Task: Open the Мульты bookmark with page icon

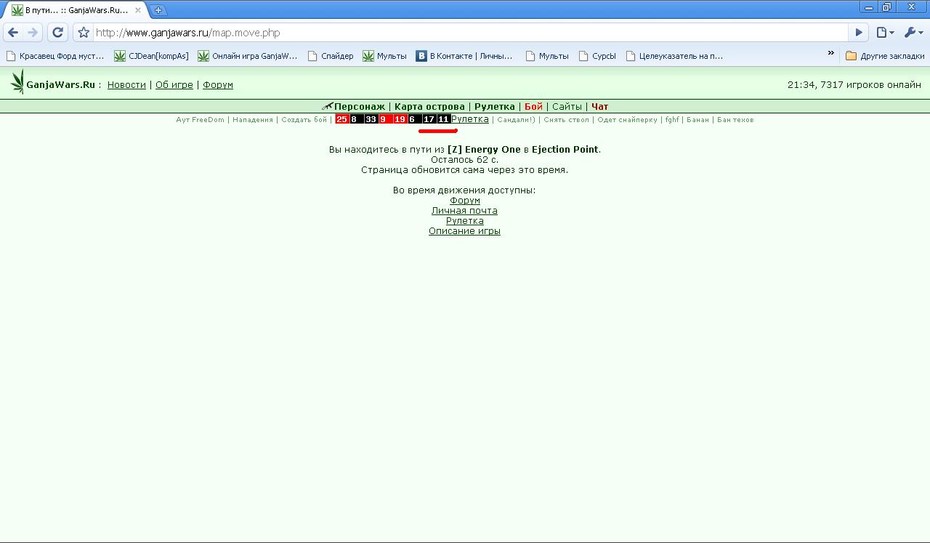Action: click(x=547, y=56)
